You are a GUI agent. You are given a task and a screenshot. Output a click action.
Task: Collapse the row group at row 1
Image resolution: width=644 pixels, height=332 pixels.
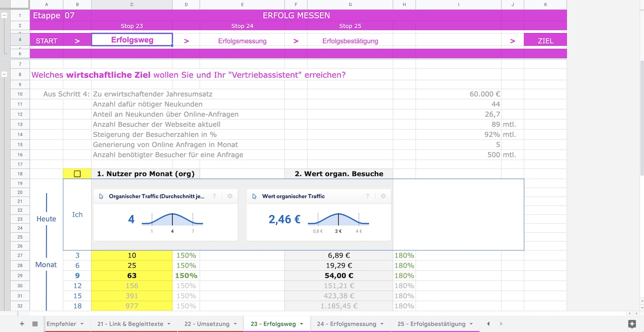pyautogui.click(x=5, y=16)
